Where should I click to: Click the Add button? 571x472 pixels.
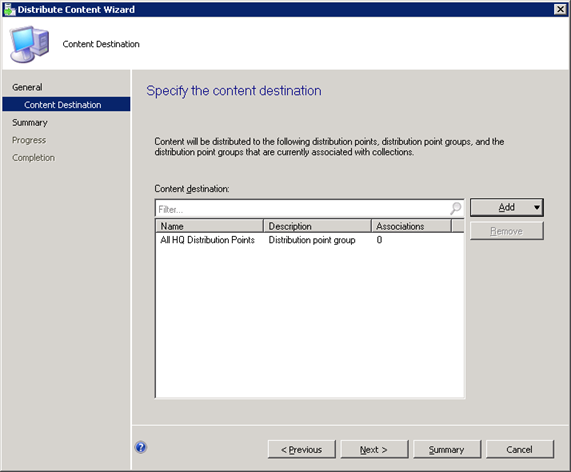(507, 207)
